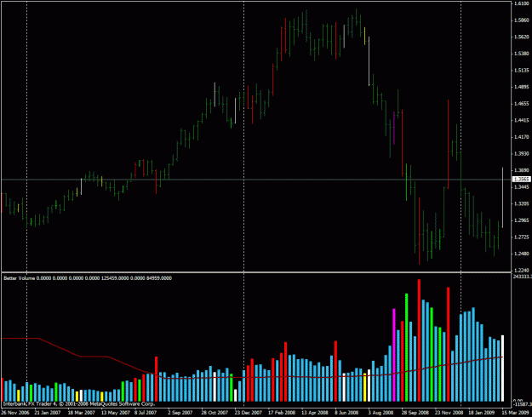532x417 pixels.
Task: Click the 1.4170 price axis label
Action: pyautogui.click(x=522, y=137)
